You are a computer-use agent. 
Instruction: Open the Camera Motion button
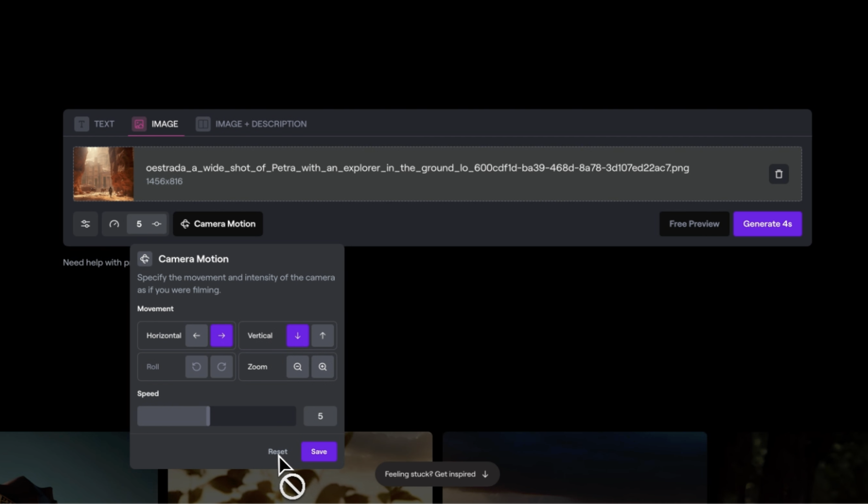point(218,224)
